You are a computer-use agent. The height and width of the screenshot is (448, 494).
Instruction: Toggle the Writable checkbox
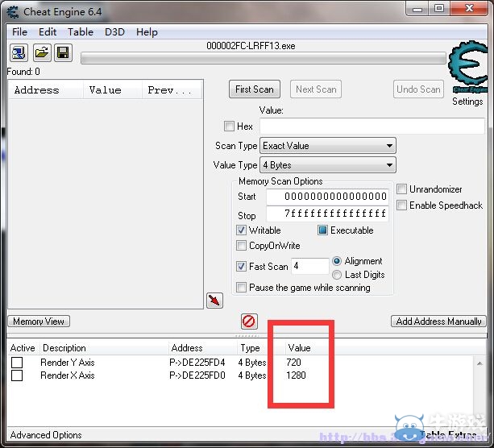tap(241, 230)
